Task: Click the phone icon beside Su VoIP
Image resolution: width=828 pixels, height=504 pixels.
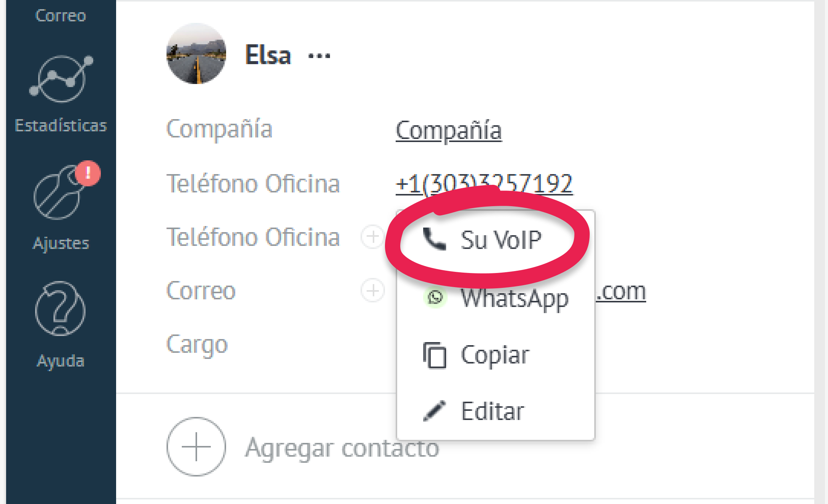Action: [435, 239]
